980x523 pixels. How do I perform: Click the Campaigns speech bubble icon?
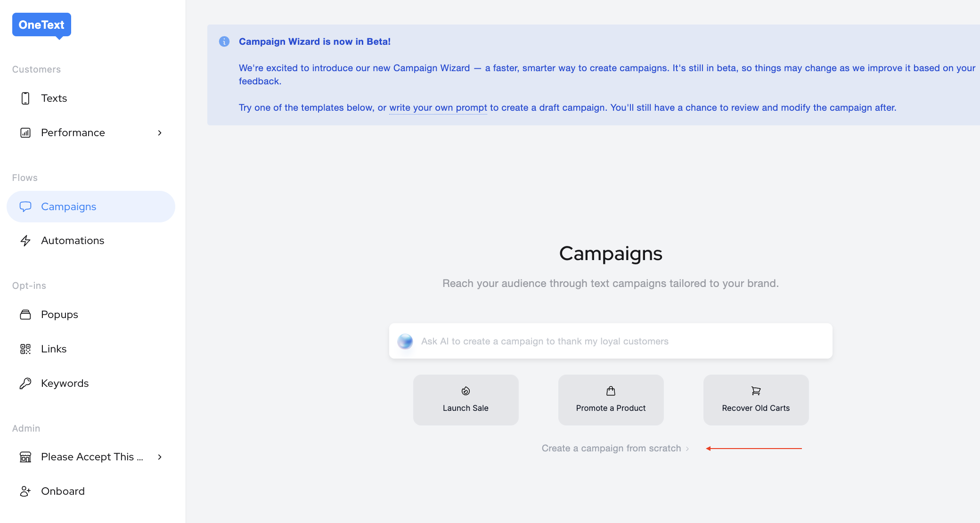(x=25, y=206)
